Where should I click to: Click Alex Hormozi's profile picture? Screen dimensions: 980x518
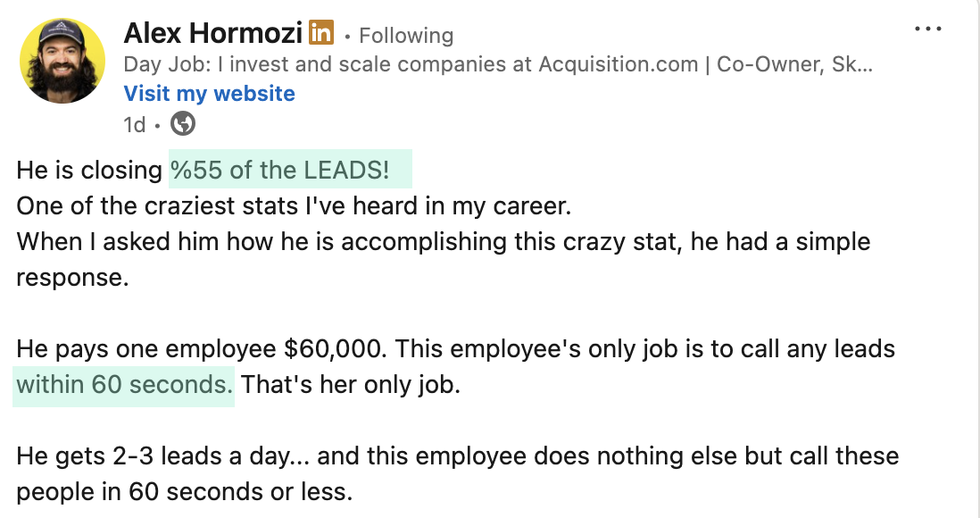61,61
